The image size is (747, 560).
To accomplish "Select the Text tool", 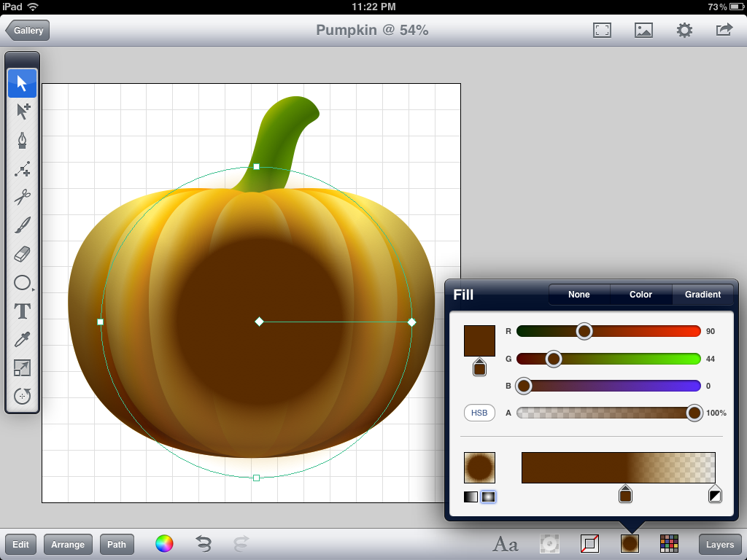I will click(x=22, y=311).
